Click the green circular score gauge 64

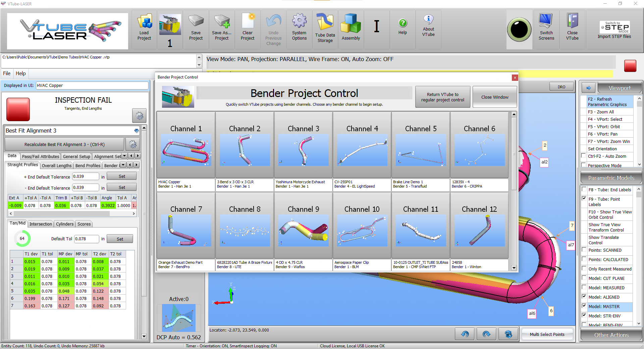[22, 239]
